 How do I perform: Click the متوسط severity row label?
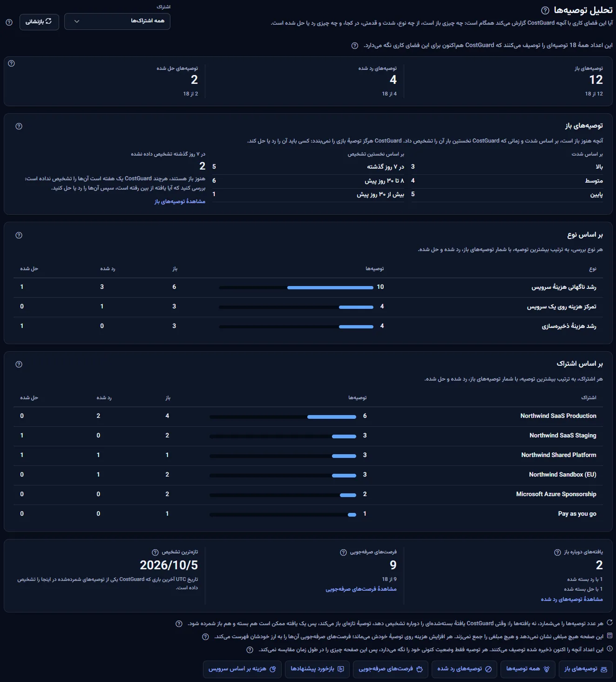click(594, 181)
